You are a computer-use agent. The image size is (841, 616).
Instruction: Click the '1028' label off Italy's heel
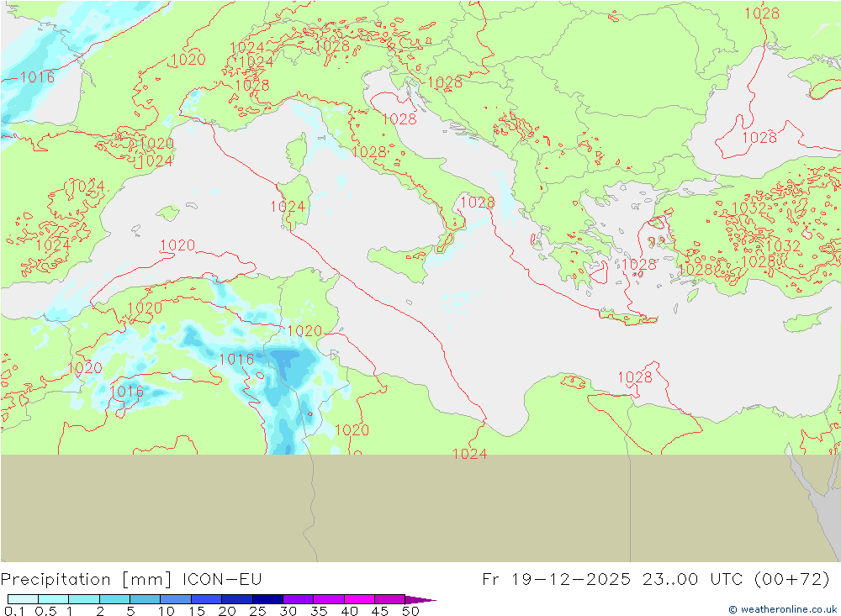(x=478, y=203)
